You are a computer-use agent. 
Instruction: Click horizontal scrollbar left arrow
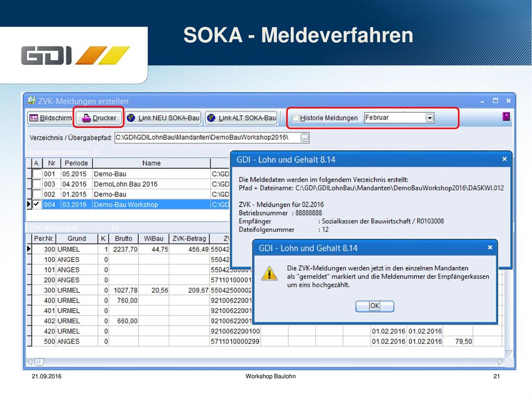click(30, 362)
